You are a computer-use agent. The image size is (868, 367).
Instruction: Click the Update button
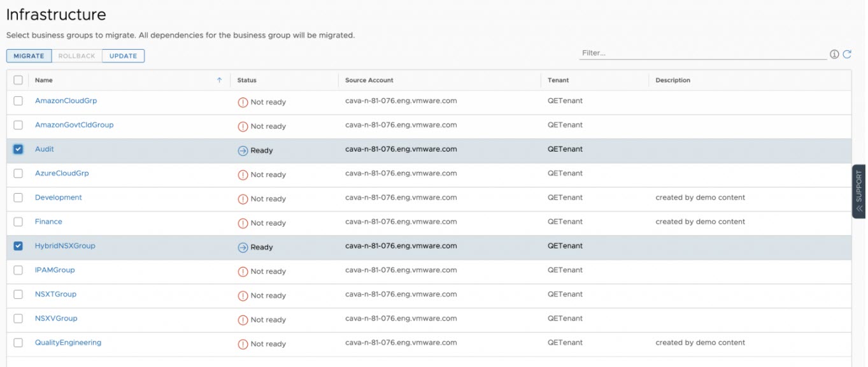(x=123, y=56)
